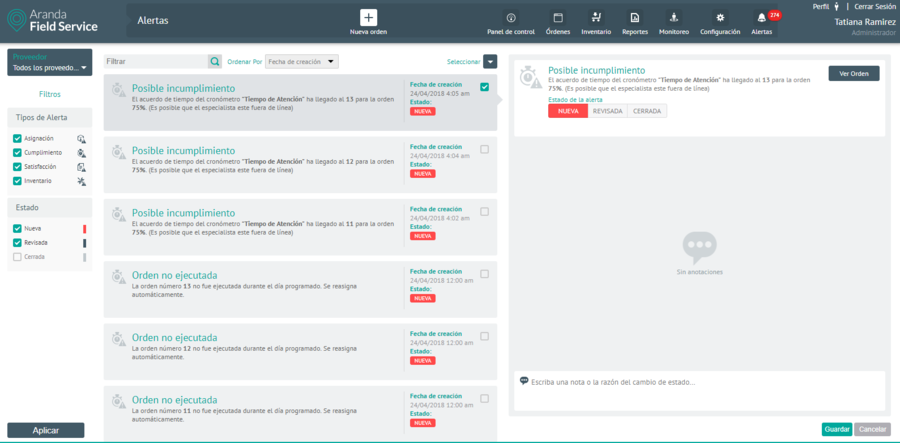Open the Reportes icon

tap(634, 18)
